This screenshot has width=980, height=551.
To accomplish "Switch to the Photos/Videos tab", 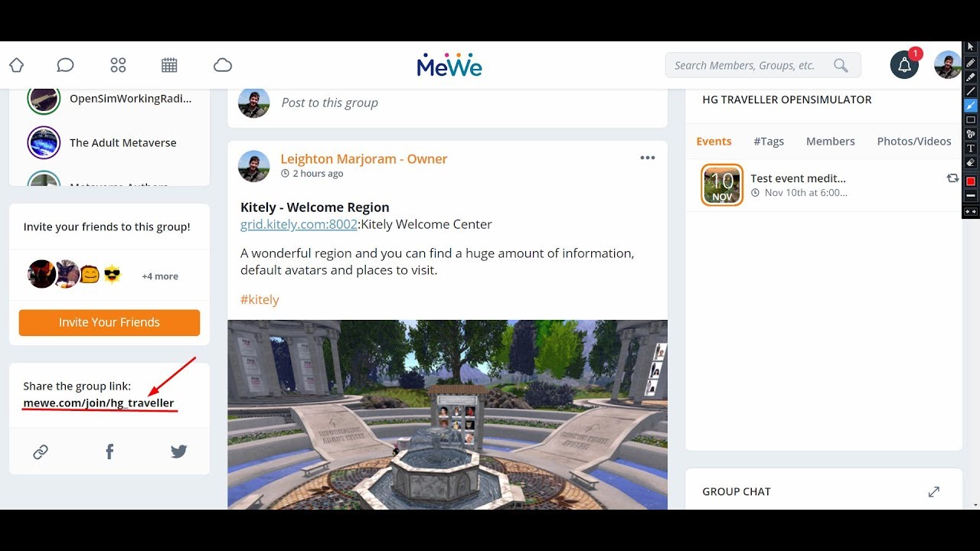I will click(x=914, y=142).
